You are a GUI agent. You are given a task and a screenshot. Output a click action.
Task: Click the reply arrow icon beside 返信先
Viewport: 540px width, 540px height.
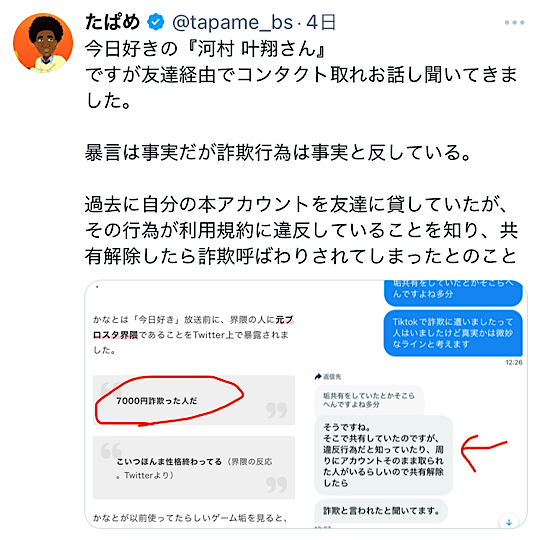pyautogui.click(x=318, y=376)
